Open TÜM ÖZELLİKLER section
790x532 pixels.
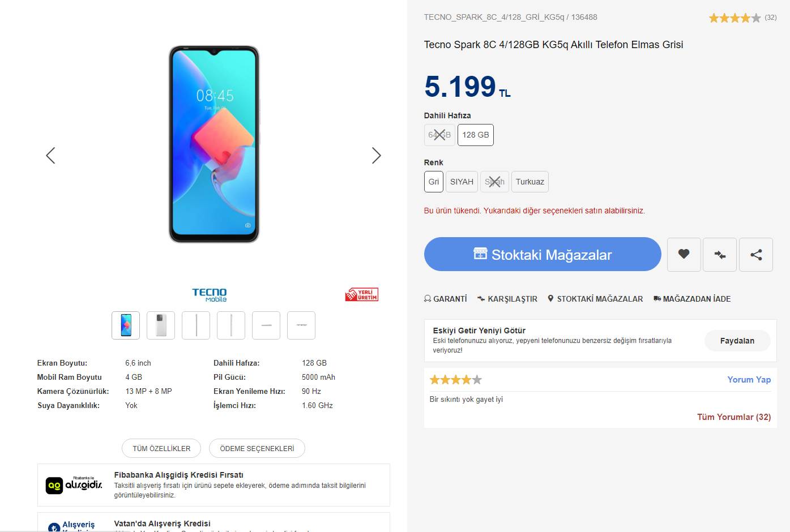pos(161,448)
